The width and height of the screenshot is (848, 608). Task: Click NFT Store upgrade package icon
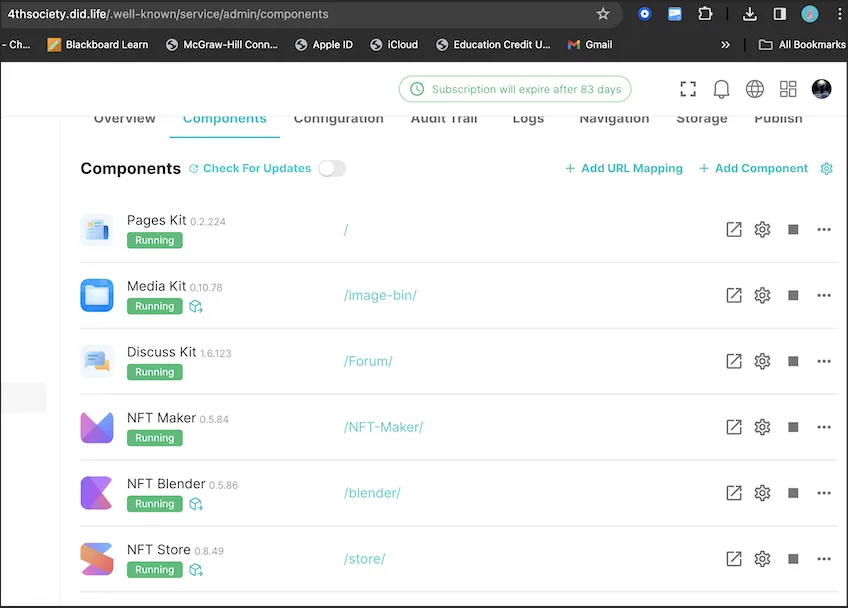[196, 570]
